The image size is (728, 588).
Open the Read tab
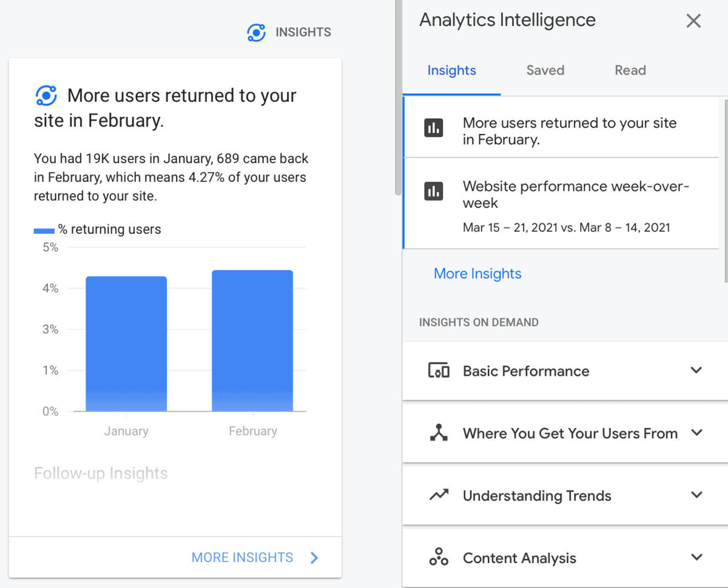click(630, 70)
